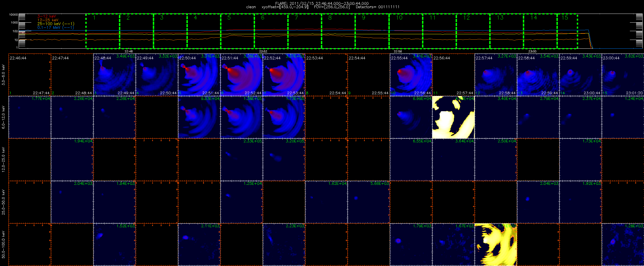Select interval 3 box in light curve
Screen dimensions: 644x266
click(x=170, y=31)
